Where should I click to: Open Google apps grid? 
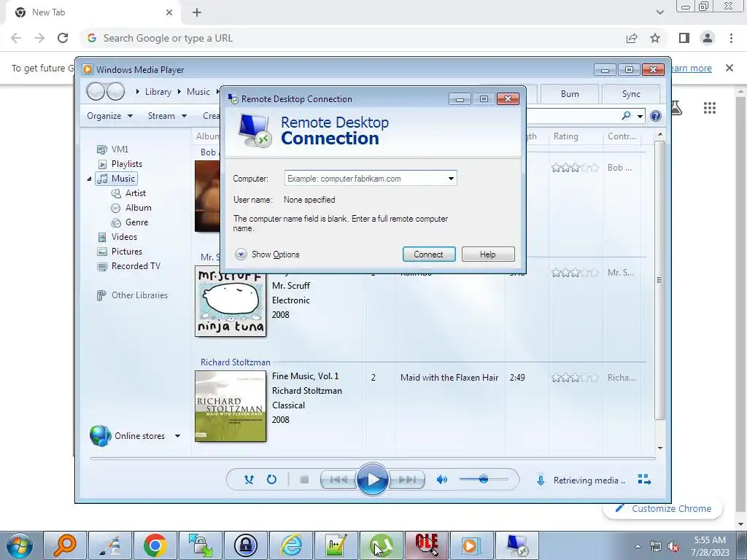tap(709, 108)
